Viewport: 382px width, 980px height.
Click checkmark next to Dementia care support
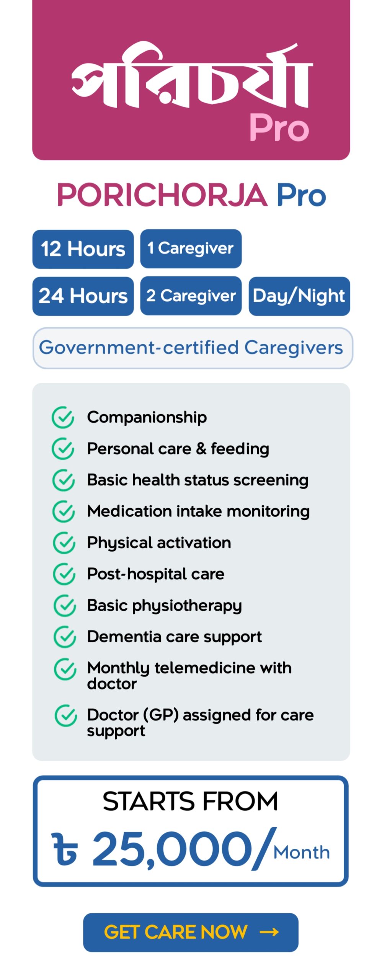pyautogui.click(x=65, y=637)
